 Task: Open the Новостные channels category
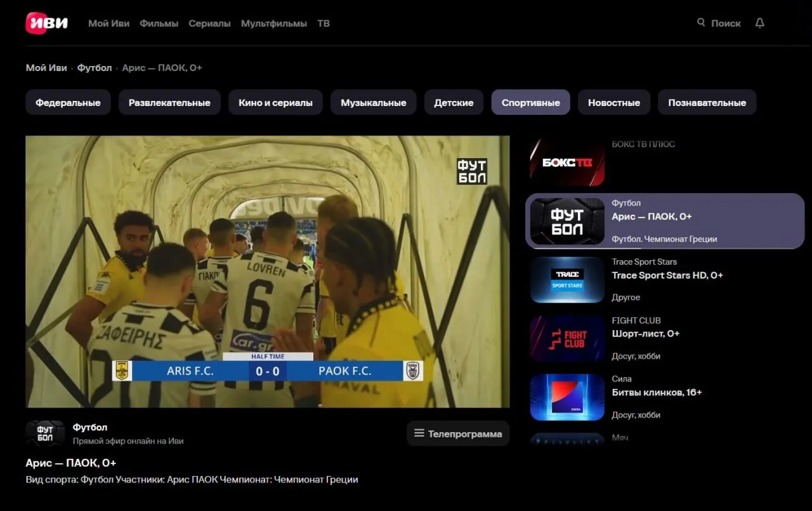click(x=613, y=102)
